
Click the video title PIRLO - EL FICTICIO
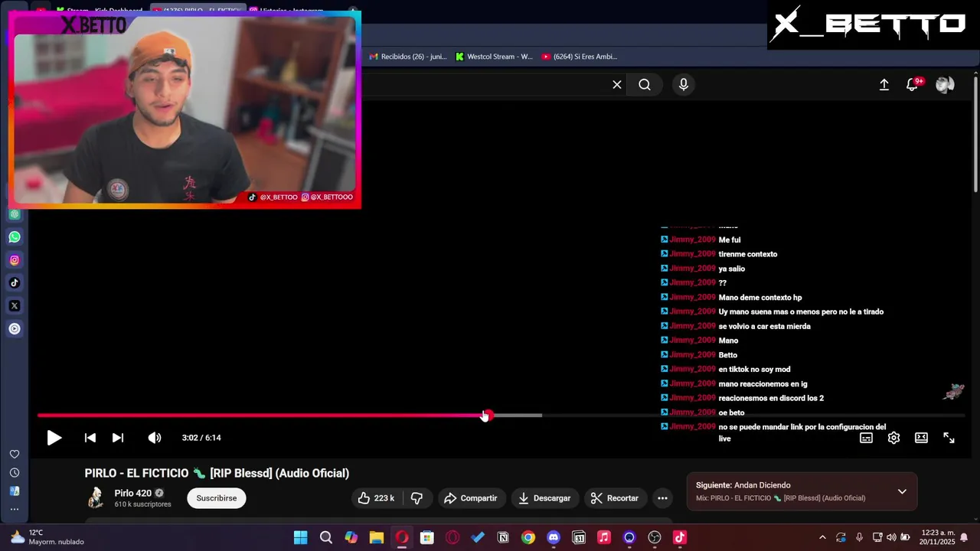[x=217, y=474]
